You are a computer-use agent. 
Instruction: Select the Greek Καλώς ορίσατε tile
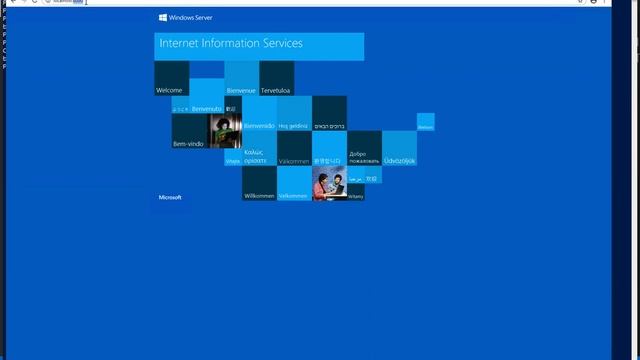pos(259,148)
